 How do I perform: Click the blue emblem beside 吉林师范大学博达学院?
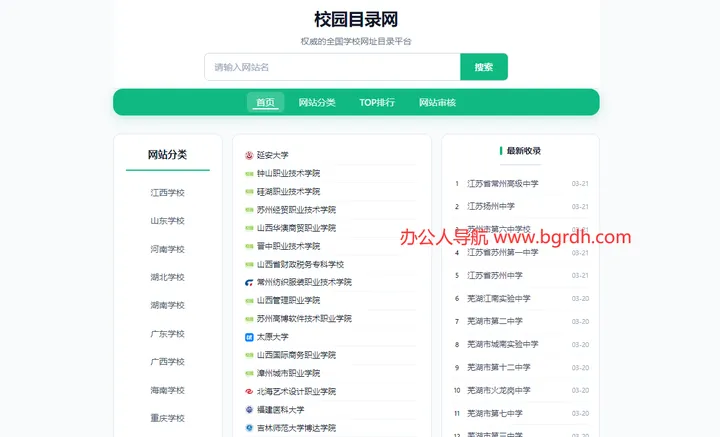249,428
